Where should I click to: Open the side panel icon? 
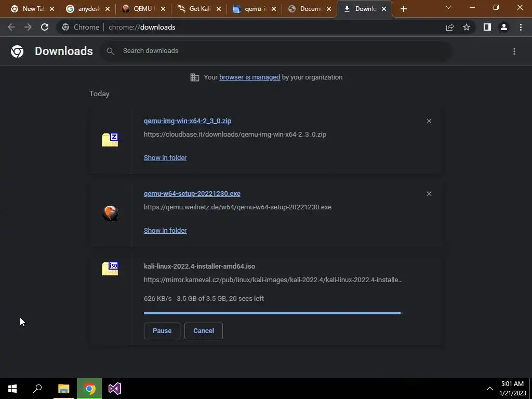(x=487, y=27)
